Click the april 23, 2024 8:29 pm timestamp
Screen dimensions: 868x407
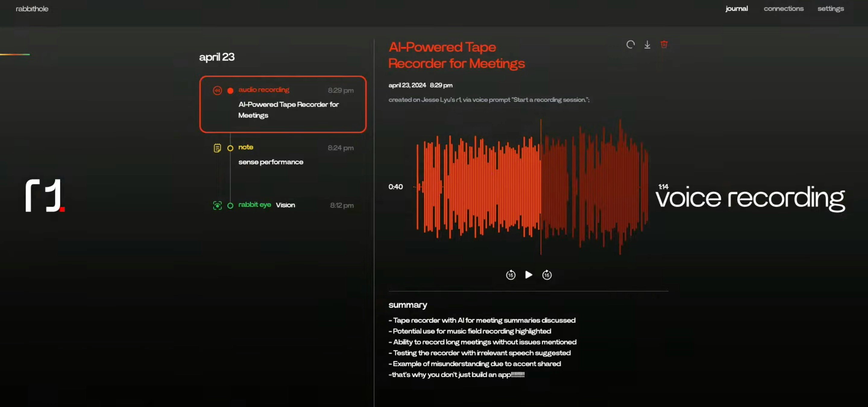[x=420, y=85]
